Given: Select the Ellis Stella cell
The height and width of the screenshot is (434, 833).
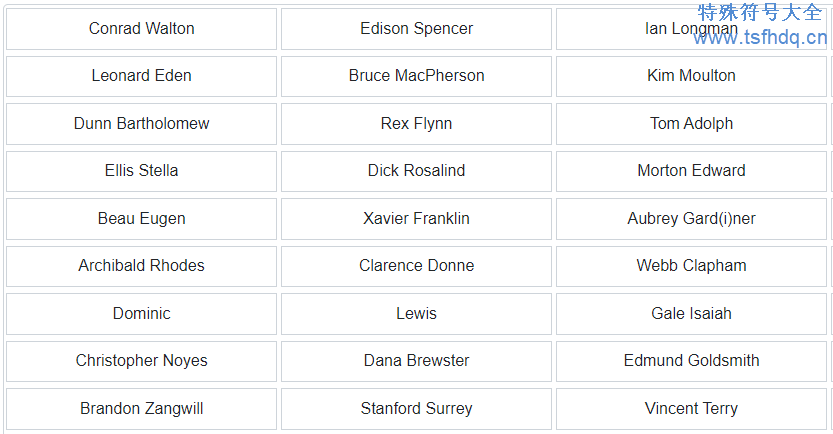Looking at the screenshot, I should click(141, 171).
